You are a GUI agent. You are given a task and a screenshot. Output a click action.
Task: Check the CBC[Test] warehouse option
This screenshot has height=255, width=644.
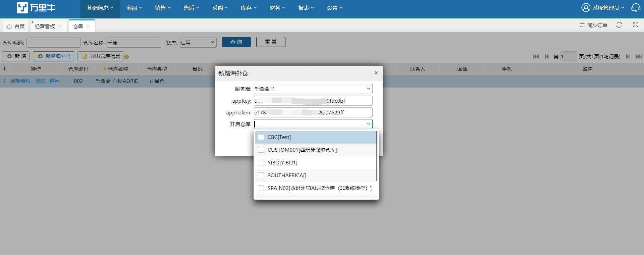point(261,137)
